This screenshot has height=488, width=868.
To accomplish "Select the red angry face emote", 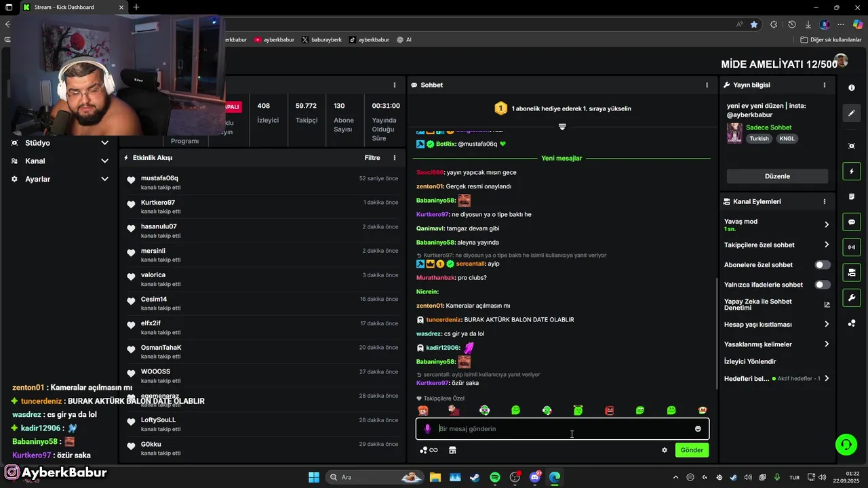I will pyautogui.click(x=609, y=410).
